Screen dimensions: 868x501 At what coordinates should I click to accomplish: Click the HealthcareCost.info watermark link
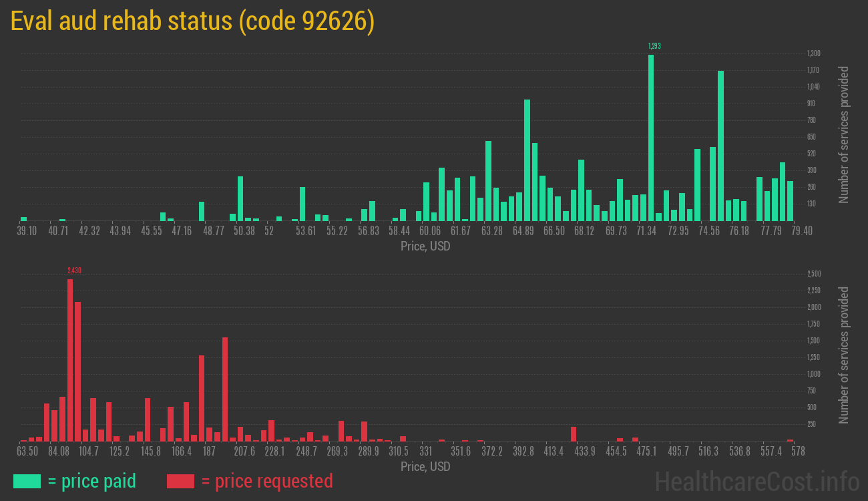tap(756, 481)
